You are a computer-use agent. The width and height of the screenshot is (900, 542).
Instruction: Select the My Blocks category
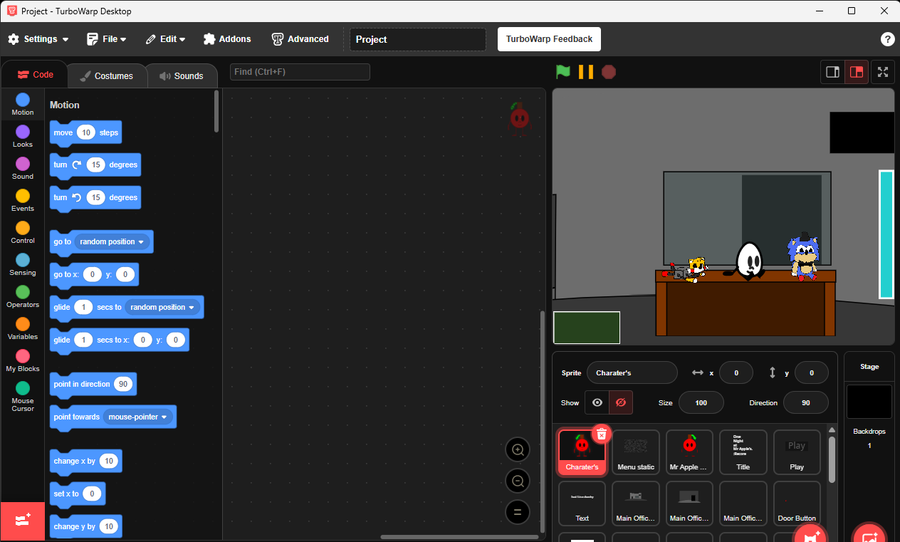(x=22, y=362)
